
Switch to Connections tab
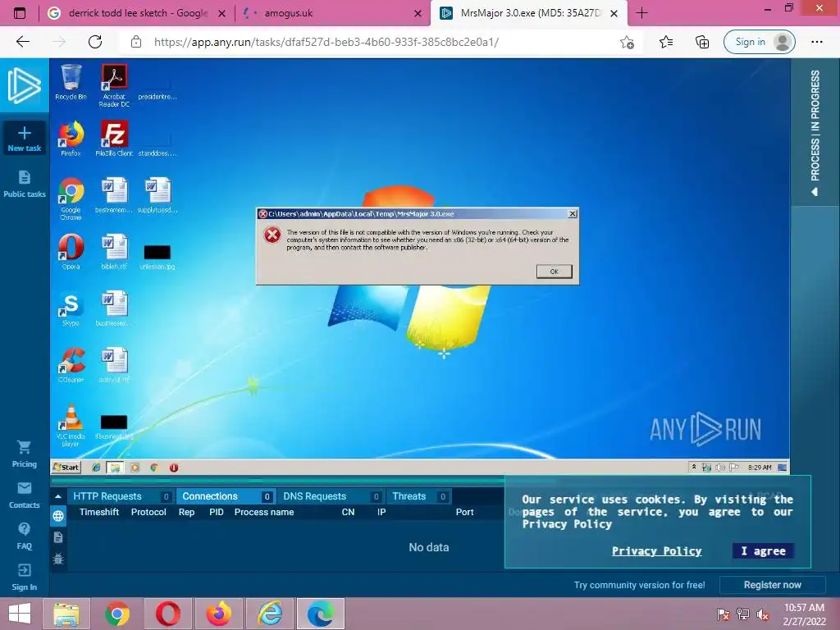tap(225, 496)
